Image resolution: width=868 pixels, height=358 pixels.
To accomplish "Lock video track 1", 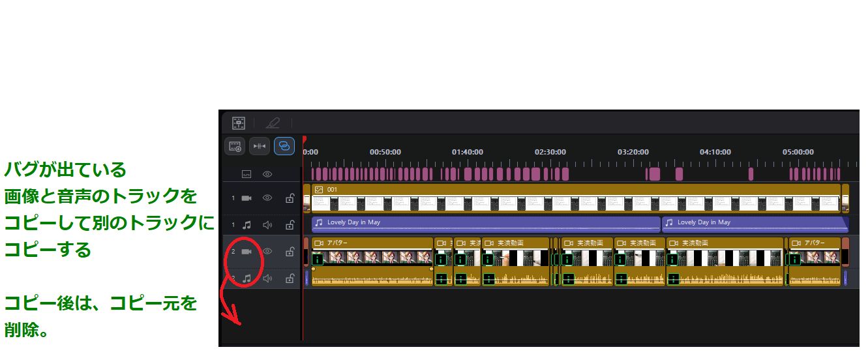I will pos(290,198).
